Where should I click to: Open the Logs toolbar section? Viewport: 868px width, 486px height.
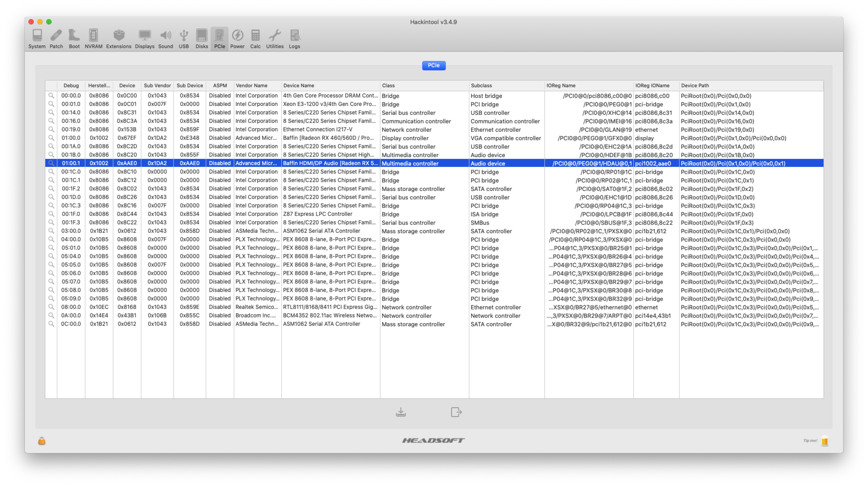(x=294, y=39)
